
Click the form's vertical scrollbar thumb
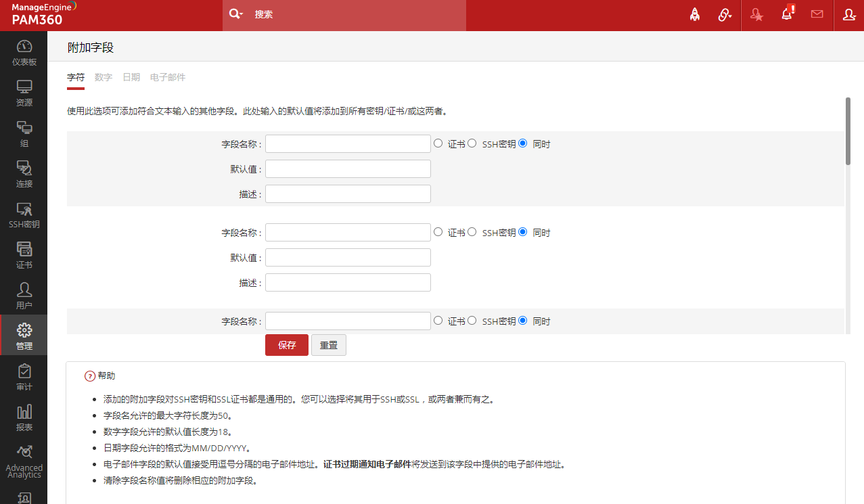848,131
